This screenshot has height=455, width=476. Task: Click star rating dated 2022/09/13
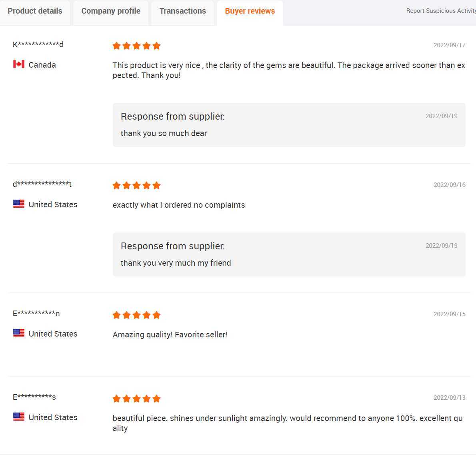coord(136,399)
